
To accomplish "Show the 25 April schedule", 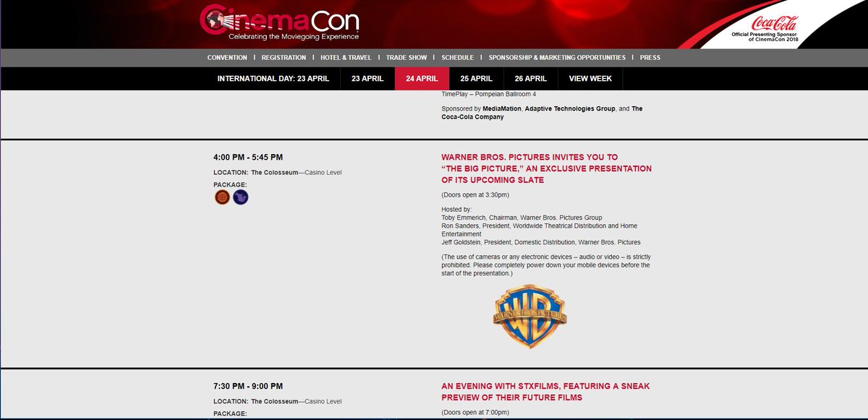I will 476,79.
